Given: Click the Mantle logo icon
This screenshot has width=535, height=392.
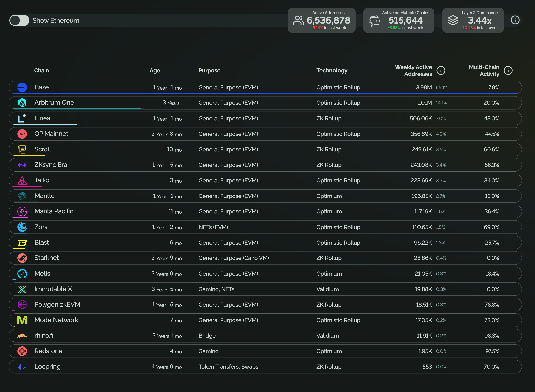Looking at the screenshot, I should 22,196.
